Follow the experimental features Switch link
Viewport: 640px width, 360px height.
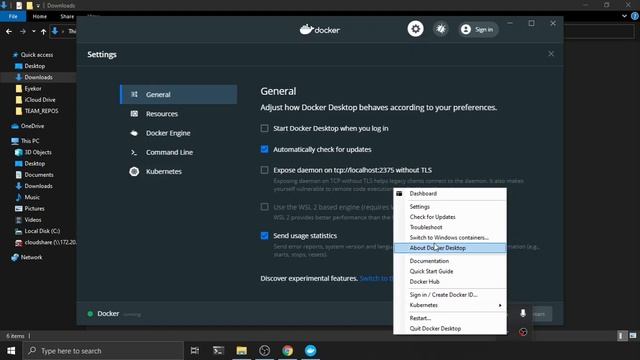376,278
